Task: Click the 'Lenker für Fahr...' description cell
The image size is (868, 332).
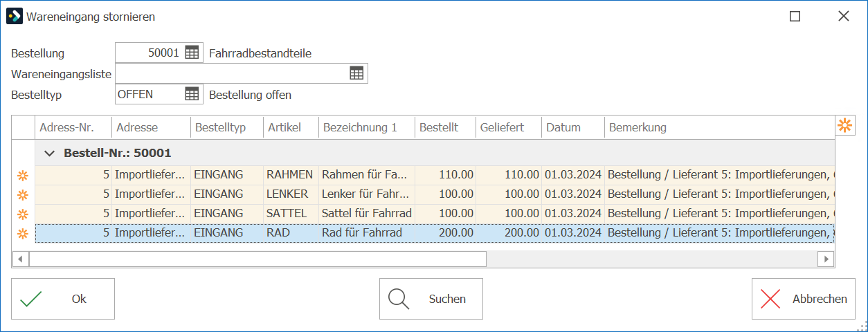Action: (367, 194)
